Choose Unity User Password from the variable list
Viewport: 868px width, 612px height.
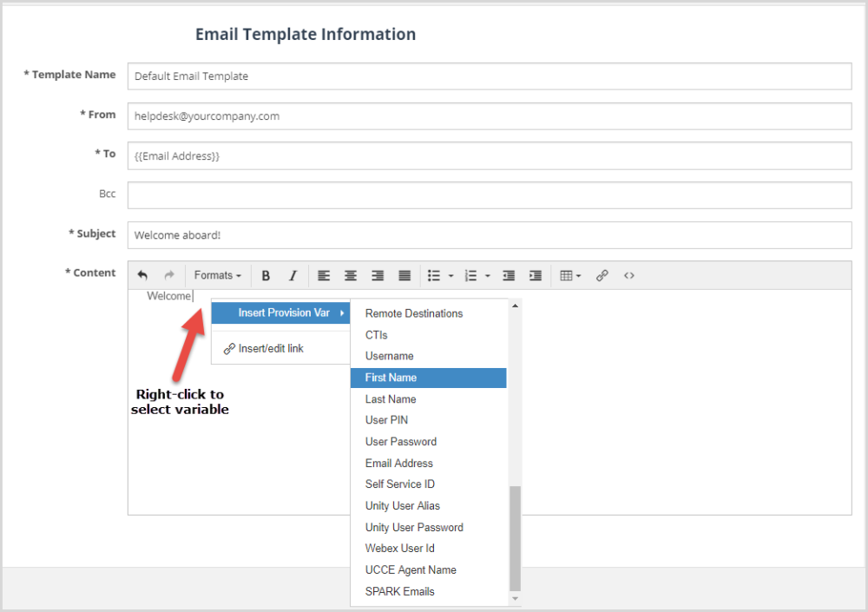[414, 527]
